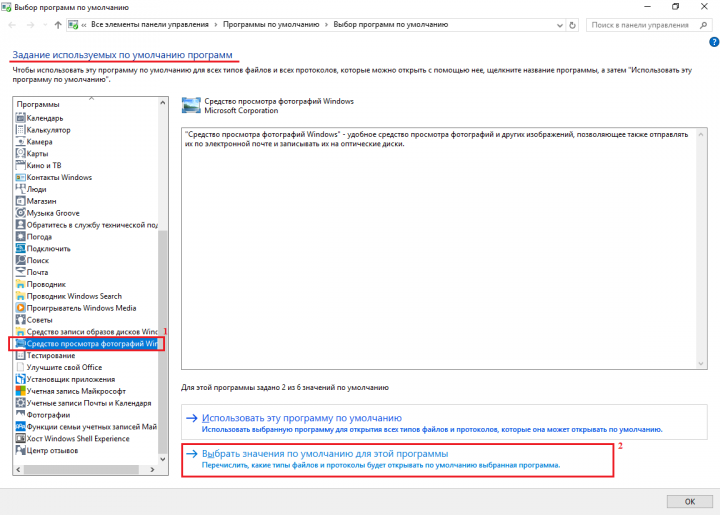Screen dimensions: 720x515
Task: Select Проводник program icon
Action: [20, 284]
